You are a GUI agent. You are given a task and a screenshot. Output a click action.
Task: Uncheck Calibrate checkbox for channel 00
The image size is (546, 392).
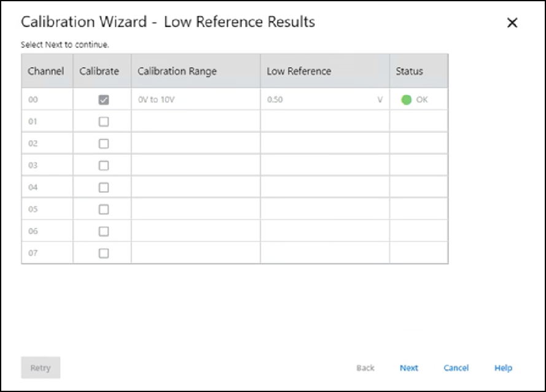click(104, 100)
